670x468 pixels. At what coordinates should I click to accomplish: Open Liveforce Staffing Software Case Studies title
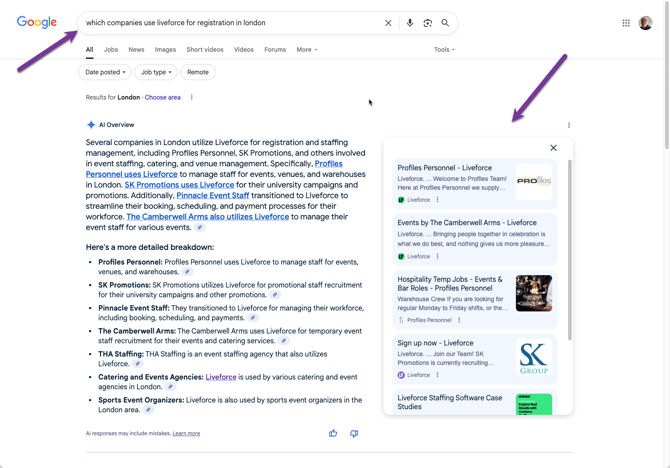coord(450,402)
